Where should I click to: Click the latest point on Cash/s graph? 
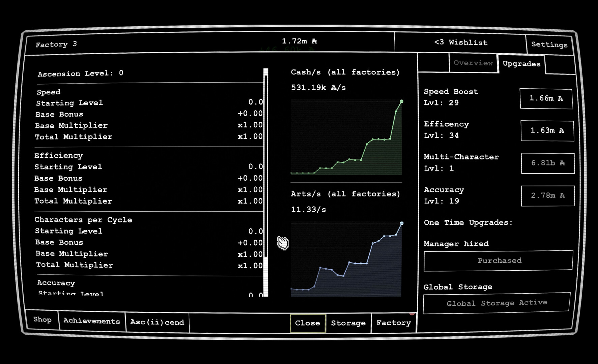[x=401, y=101]
